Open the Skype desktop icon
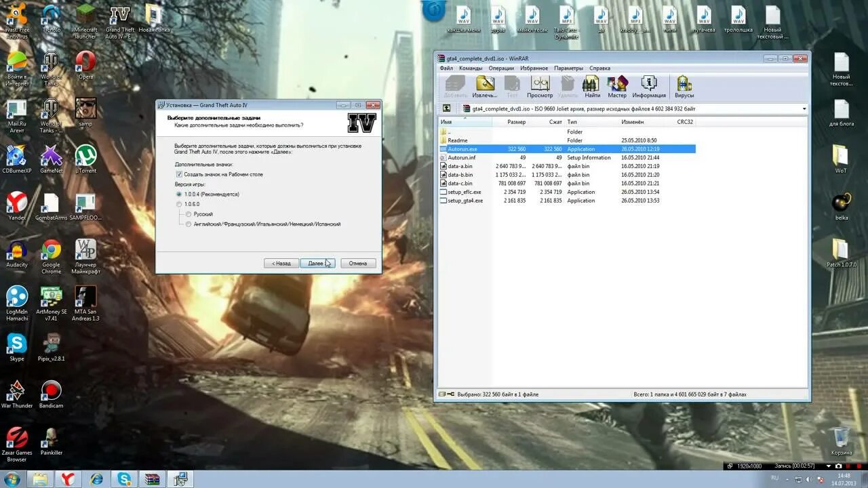868x488 pixels. 17,347
